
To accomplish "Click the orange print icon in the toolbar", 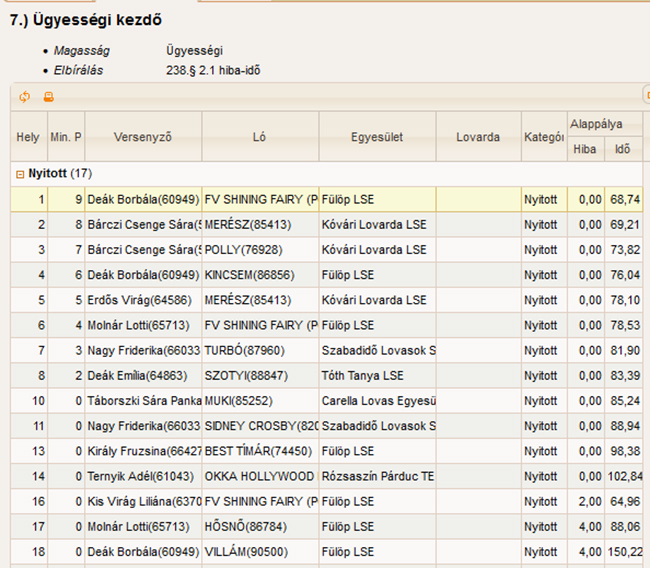I will 47,97.
